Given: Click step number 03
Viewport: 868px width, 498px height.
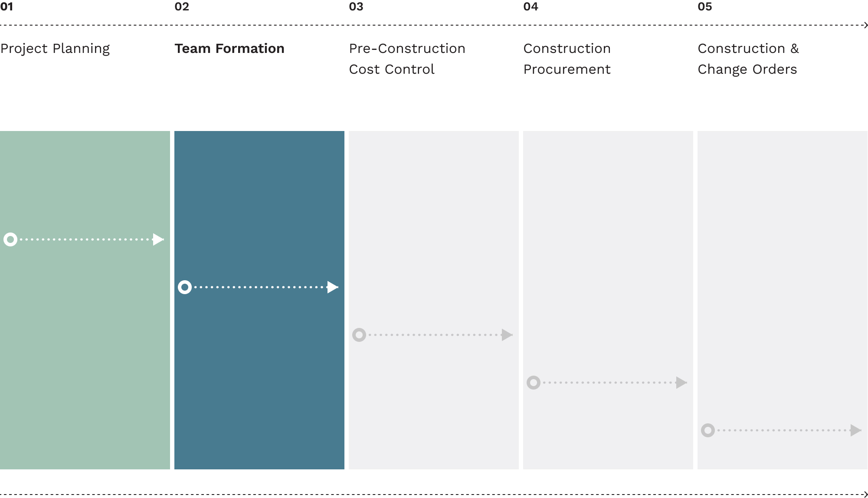Looking at the screenshot, I should pyautogui.click(x=356, y=7).
